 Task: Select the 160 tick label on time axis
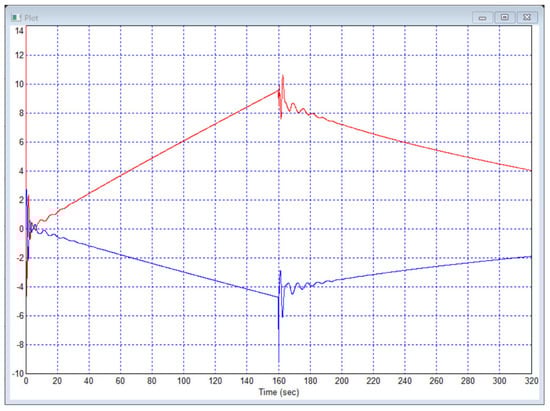279,381
